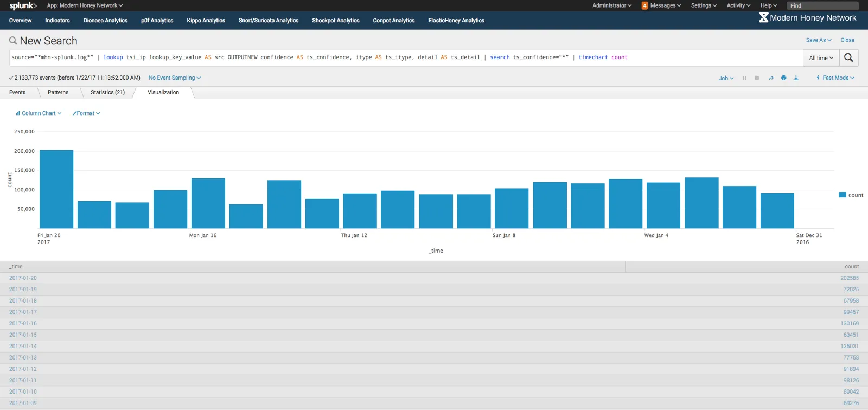The height and width of the screenshot is (410, 868).
Task: Close the search view
Action: click(847, 40)
